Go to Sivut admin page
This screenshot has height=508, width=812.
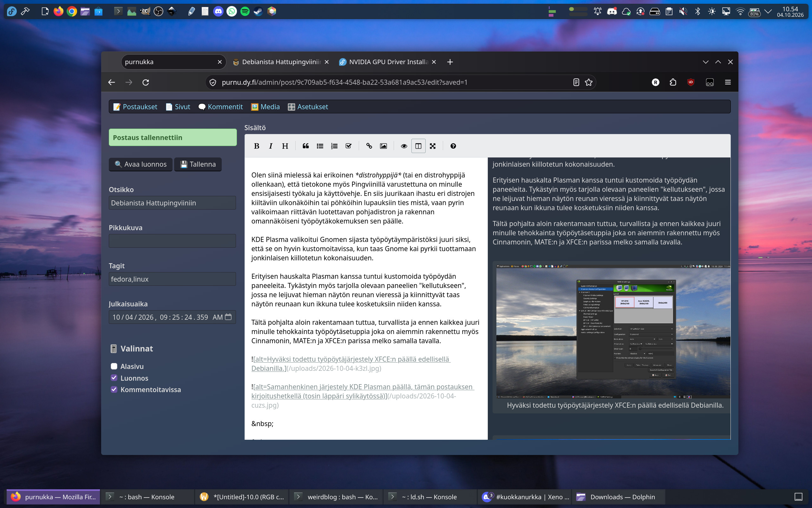178,106
